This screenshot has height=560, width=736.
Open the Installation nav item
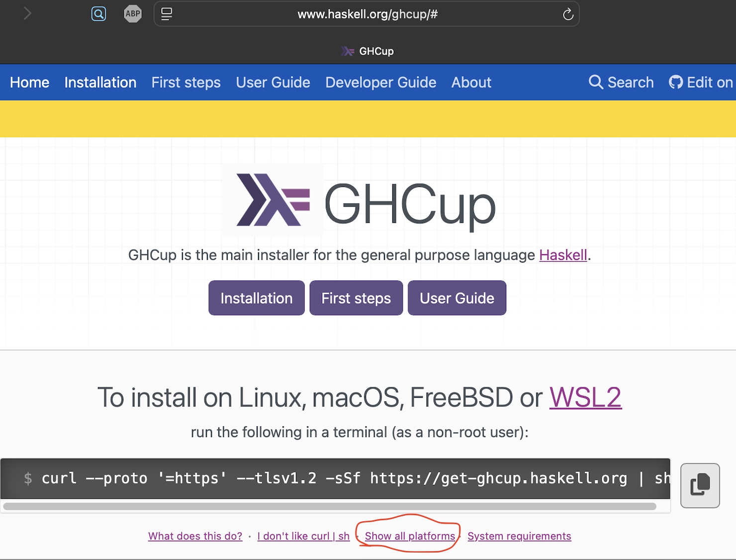[x=100, y=82]
